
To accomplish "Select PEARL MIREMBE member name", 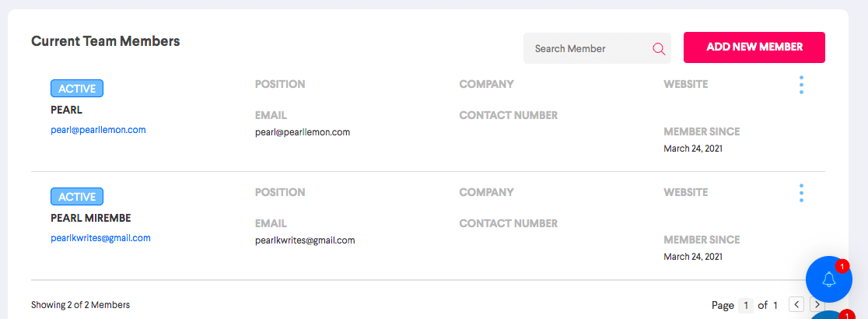I will click(91, 218).
